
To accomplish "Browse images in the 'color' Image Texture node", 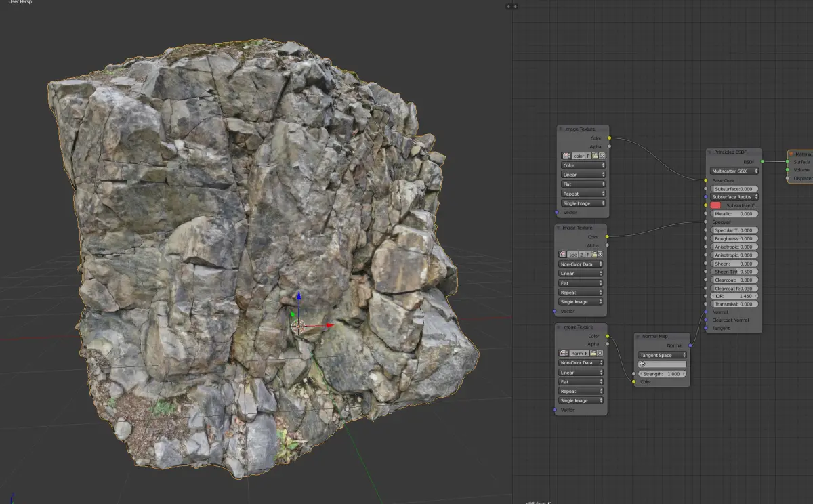I will [566, 156].
